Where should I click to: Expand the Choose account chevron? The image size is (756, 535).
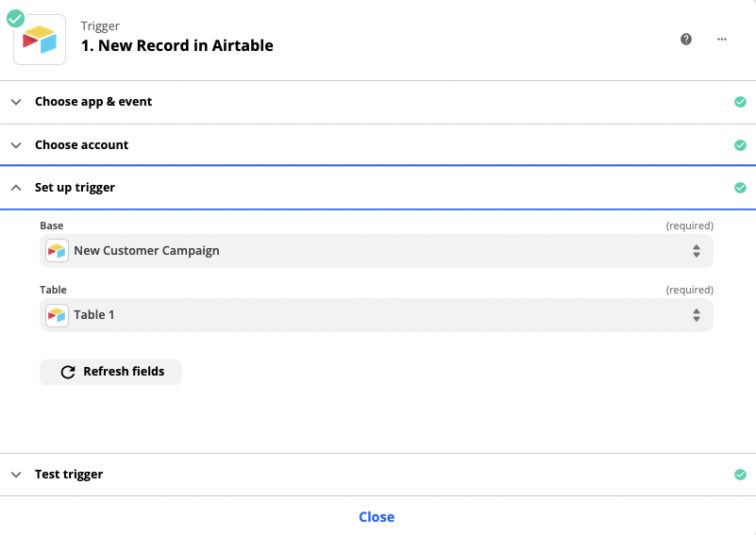tap(16, 145)
